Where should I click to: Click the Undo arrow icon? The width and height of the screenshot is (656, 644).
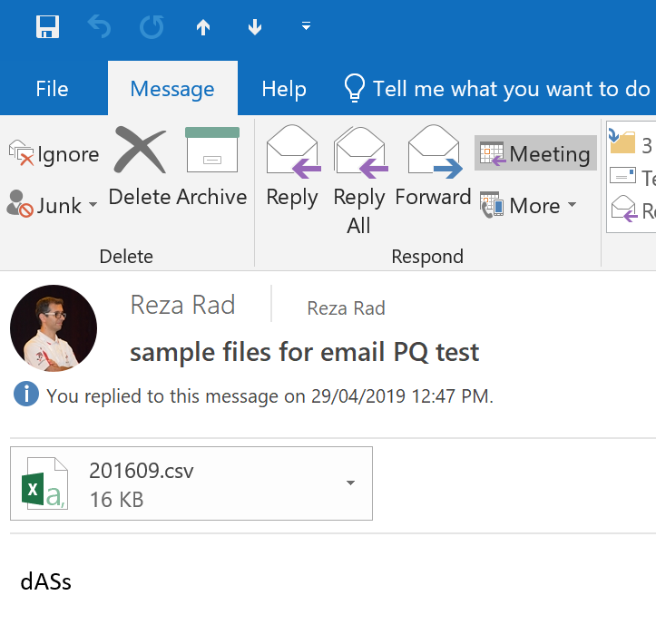99,27
